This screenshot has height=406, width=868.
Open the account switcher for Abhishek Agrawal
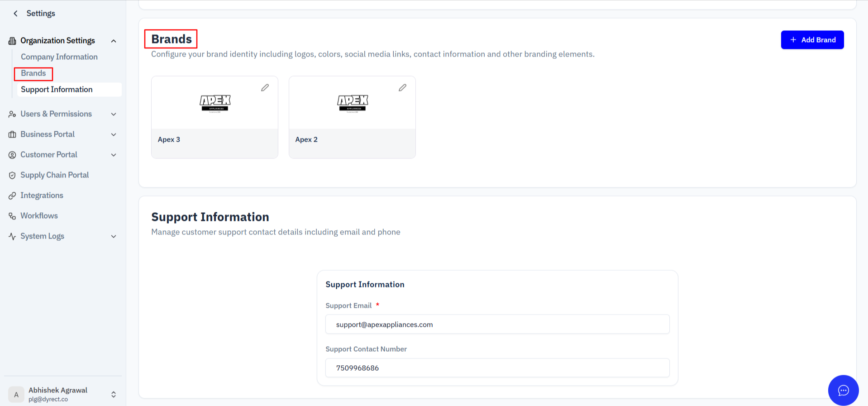[x=114, y=394]
